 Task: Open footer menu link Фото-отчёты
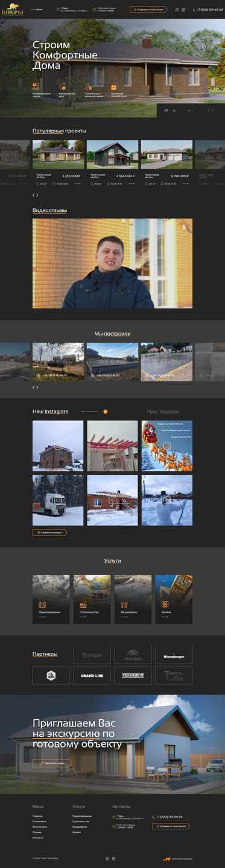click(x=40, y=827)
